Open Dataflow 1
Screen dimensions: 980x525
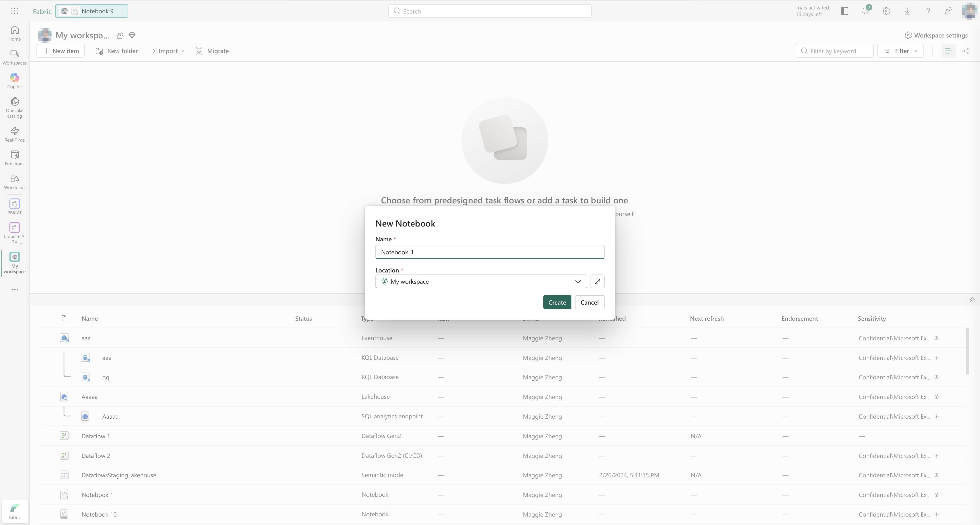pyautogui.click(x=95, y=436)
